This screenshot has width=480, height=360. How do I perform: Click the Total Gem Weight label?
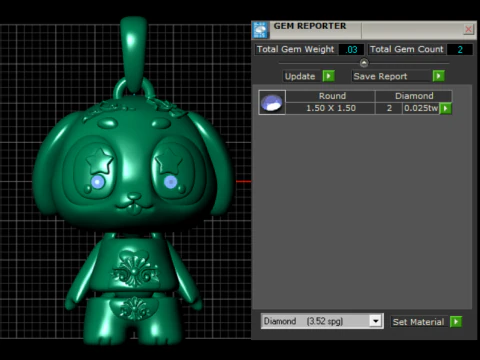click(295, 49)
